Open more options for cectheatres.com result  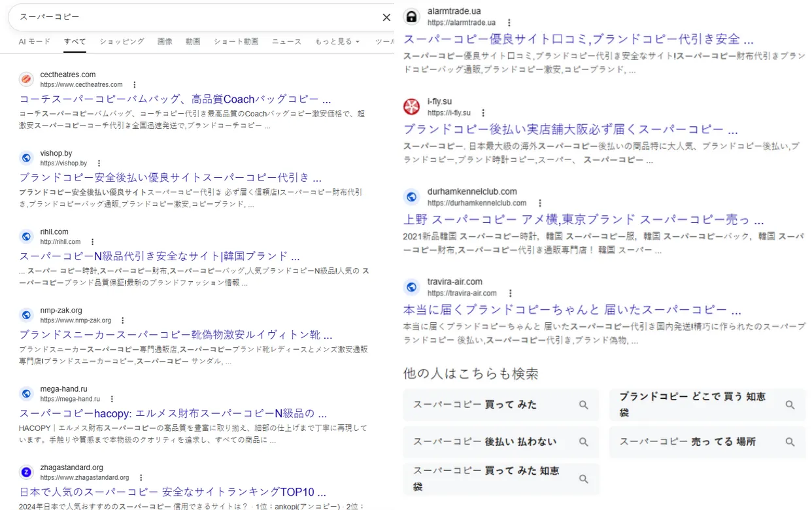click(134, 84)
